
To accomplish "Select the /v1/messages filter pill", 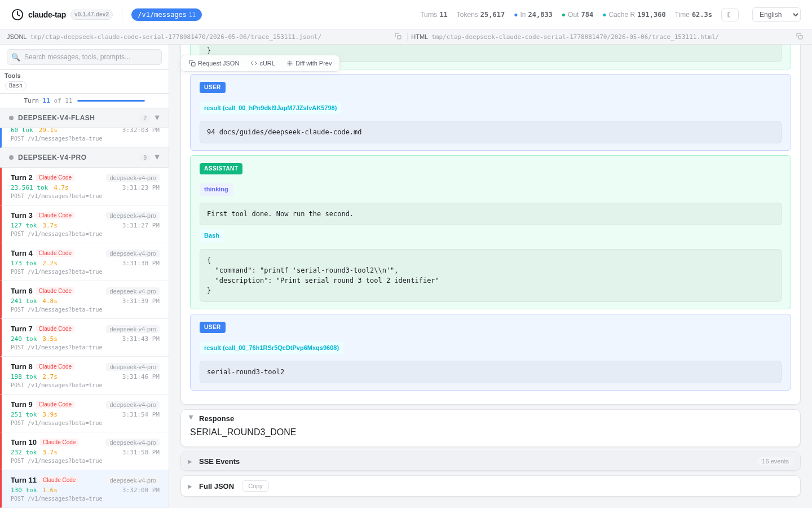I will tap(166, 15).
